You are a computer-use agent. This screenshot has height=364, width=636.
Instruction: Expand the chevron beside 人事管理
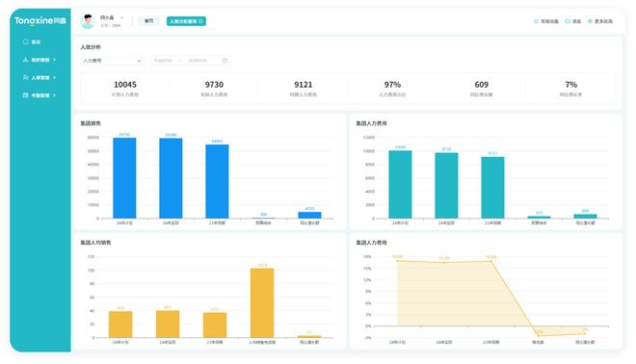point(54,77)
